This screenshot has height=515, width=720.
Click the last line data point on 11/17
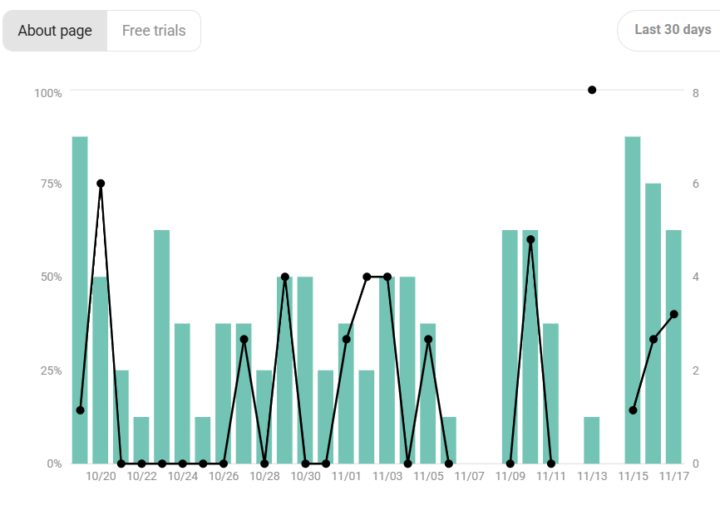click(674, 314)
